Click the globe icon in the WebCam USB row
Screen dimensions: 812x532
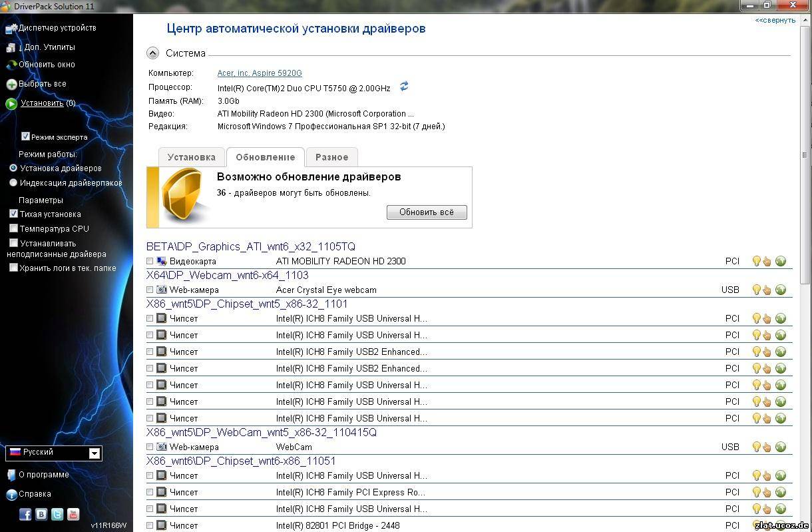(x=781, y=447)
